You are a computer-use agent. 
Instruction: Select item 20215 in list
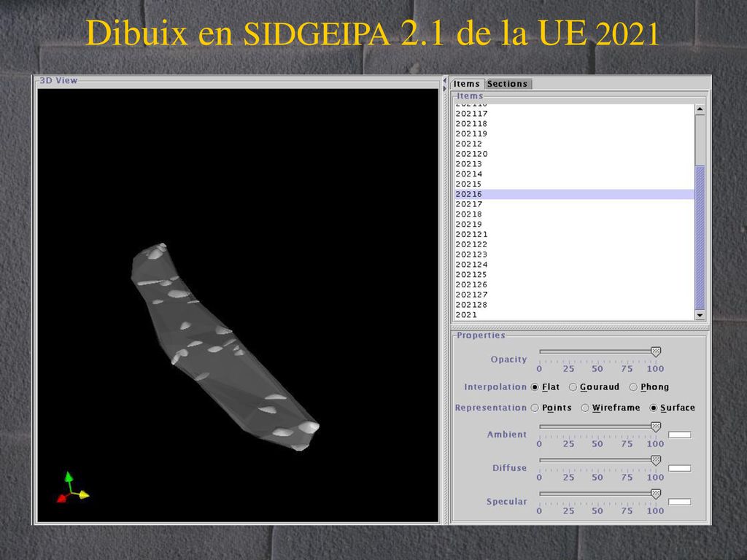pos(575,184)
